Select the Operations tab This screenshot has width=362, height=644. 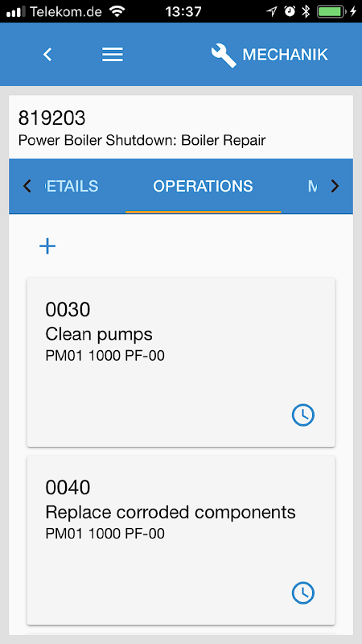pos(204,187)
